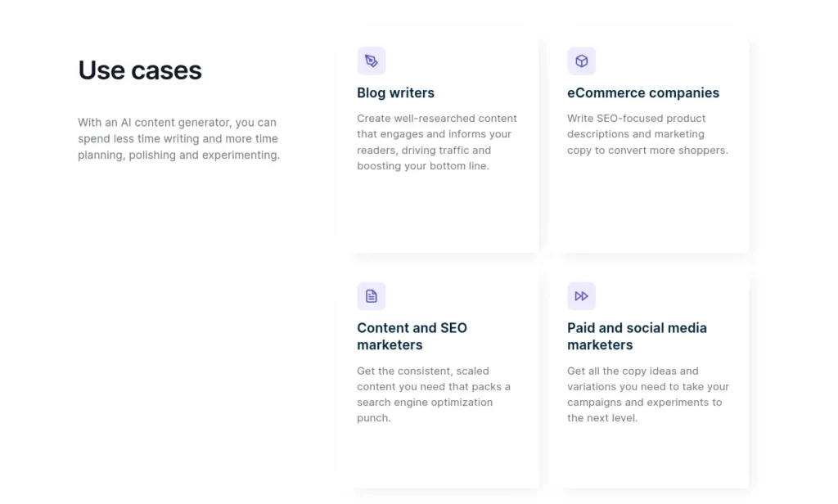Viewport: 838px width, 504px height.
Task: Click empty space at bottom of eCommerce companies card
Action: pos(648,209)
